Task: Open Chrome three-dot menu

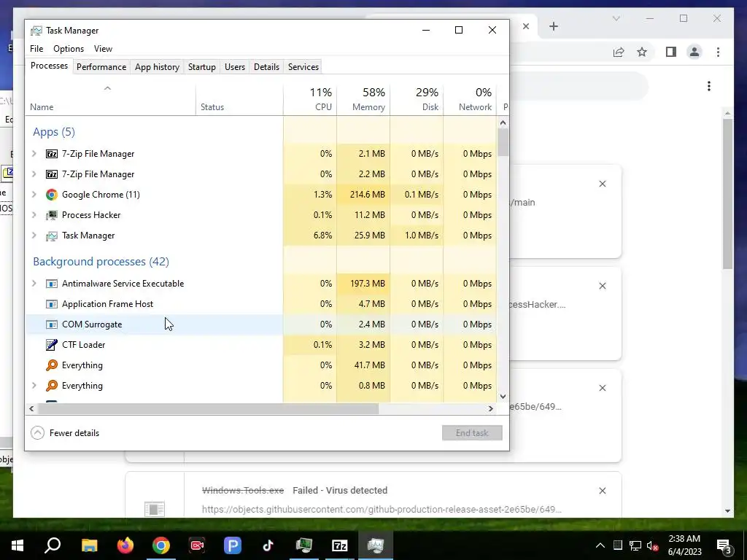Action: coord(718,52)
